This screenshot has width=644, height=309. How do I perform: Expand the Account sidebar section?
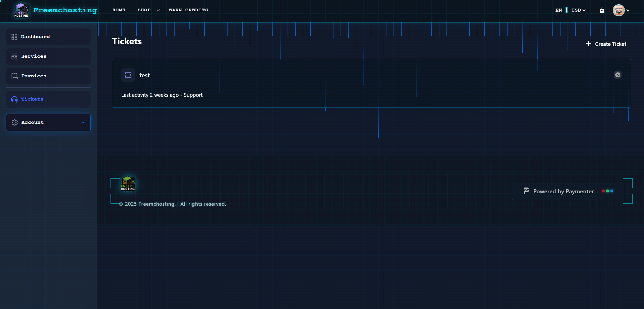click(x=48, y=122)
